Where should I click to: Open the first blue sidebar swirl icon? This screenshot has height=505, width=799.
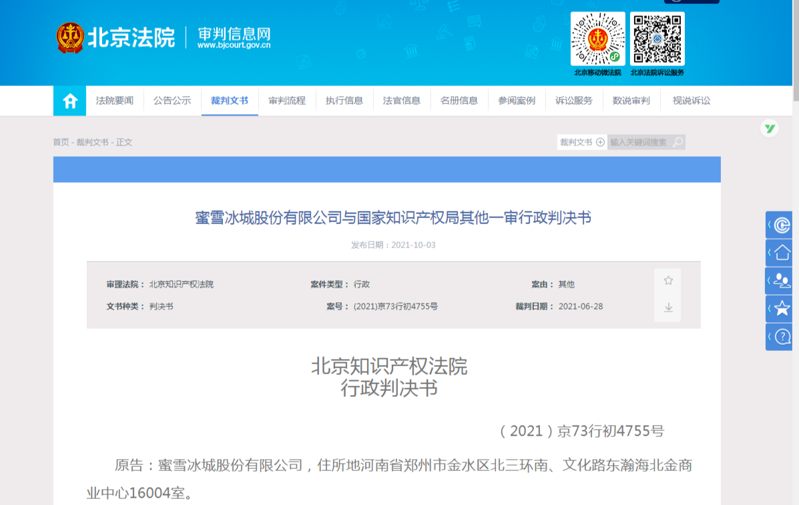pyautogui.click(x=779, y=225)
